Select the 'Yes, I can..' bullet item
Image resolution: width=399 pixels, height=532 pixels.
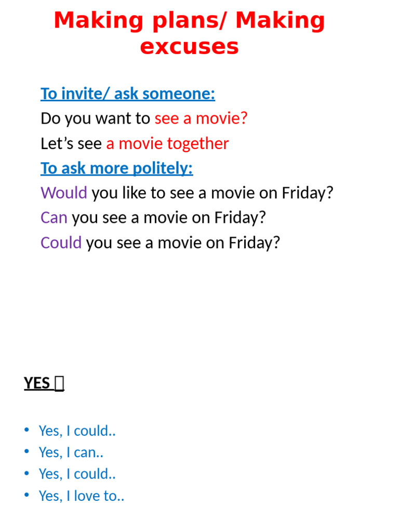point(71,453)
